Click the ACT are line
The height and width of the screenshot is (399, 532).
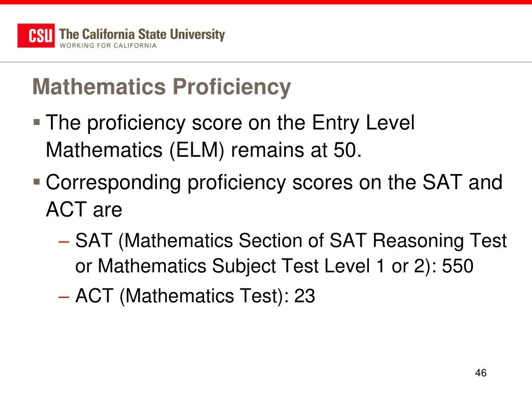point(84,209)
